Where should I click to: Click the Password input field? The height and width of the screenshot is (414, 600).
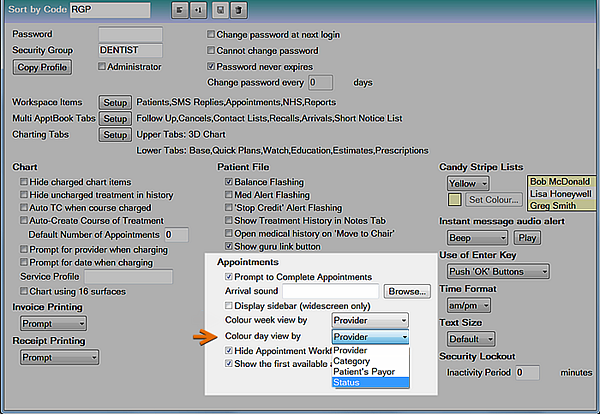click(x=130, y=34)
